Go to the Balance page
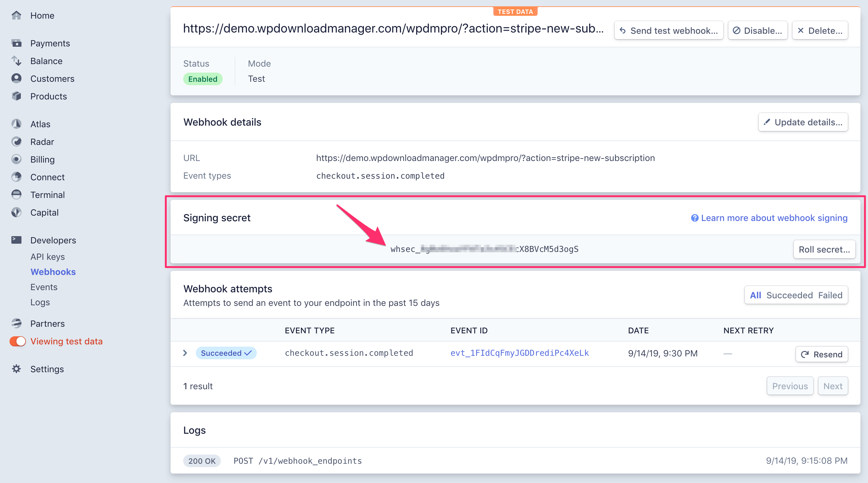This screenshot has height=483, width=868. pos(46,61)
